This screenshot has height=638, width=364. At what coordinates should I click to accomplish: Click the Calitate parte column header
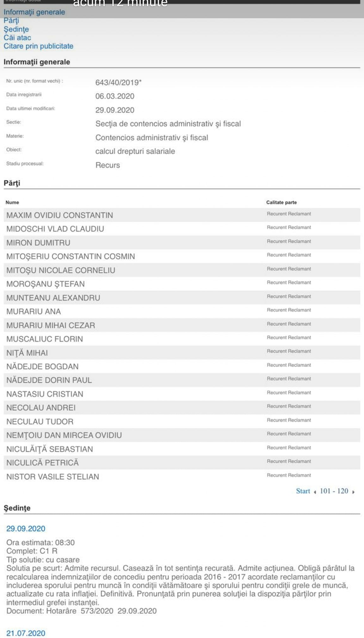click(x=281, y=202)
